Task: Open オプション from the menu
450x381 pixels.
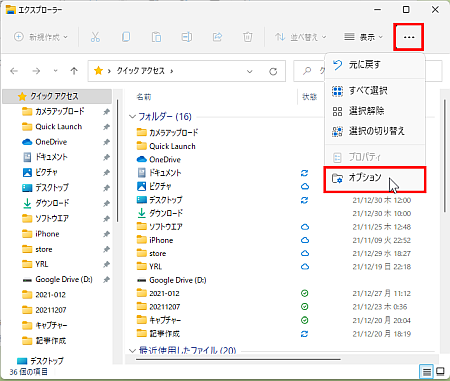Action: pyautogui.click(x=375, y=180)
